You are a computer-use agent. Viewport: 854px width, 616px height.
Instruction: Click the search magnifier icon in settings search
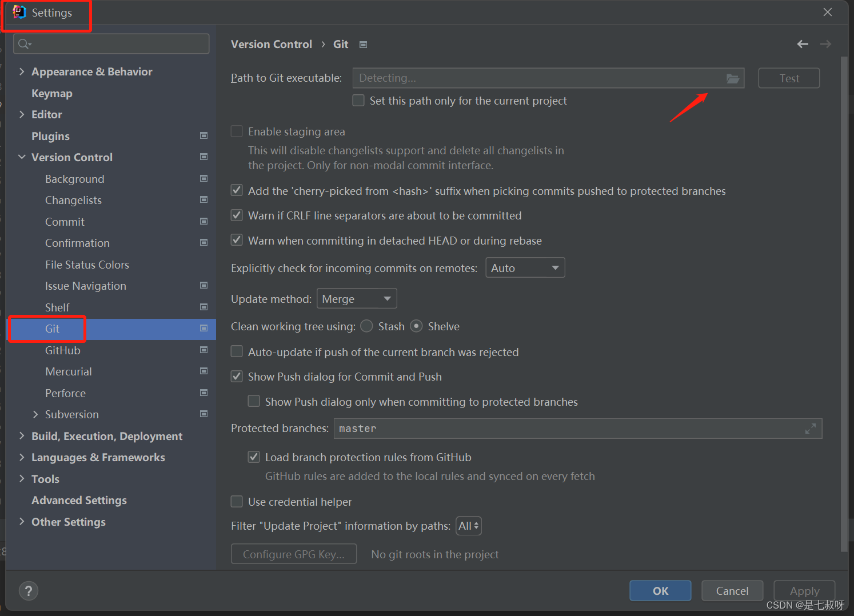tap(25, 44)
